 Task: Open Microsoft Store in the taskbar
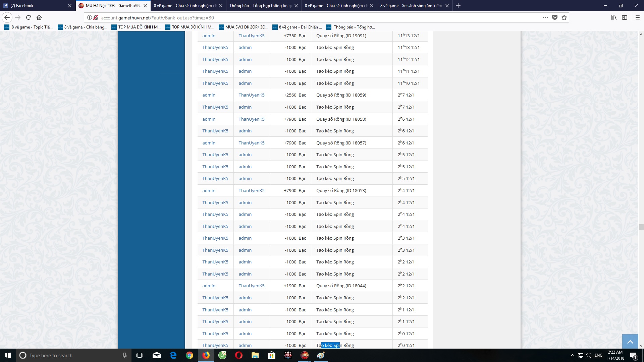[272, 355]
